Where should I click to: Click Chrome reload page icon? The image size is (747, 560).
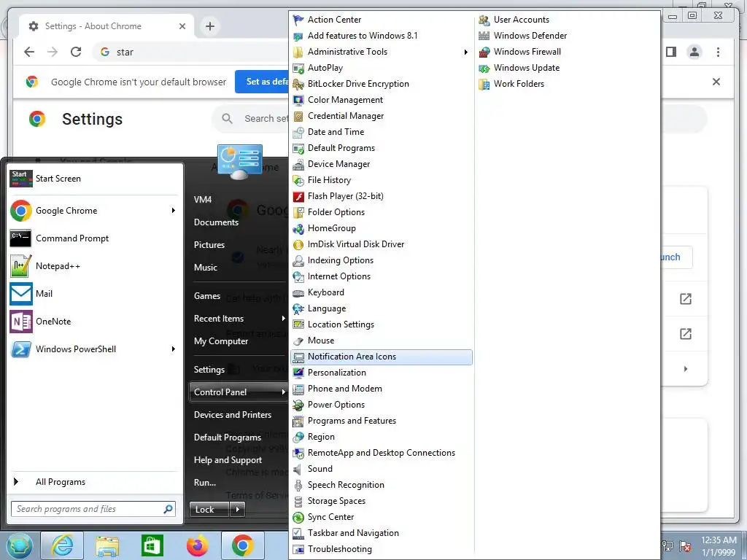pos(76,52)
